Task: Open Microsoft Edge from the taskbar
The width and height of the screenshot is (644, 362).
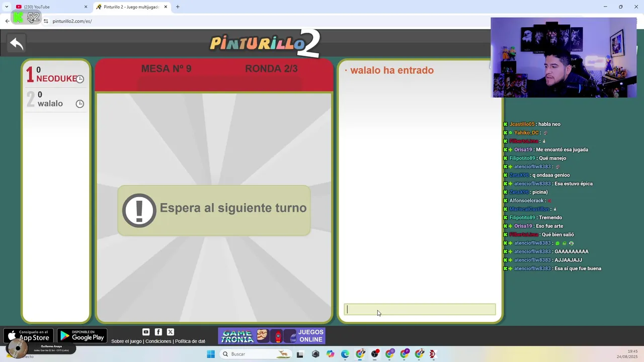Action: tap(345, 354)
